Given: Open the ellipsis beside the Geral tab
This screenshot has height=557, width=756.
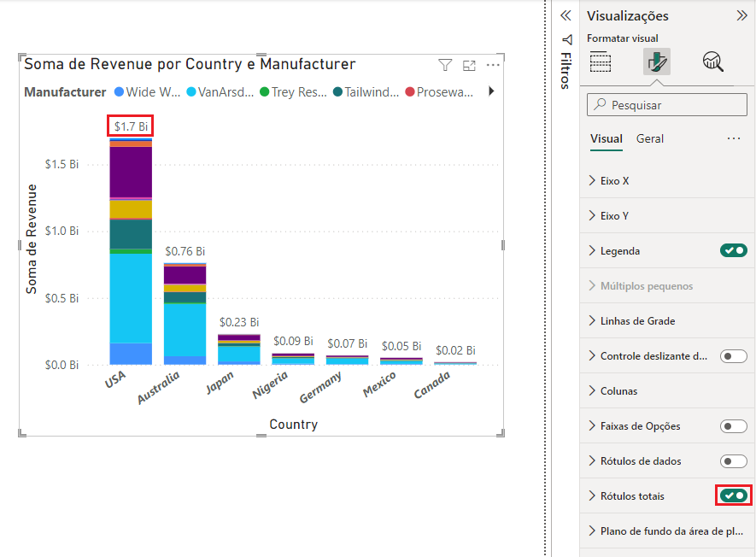Looking at the screenshot, I should tap(734, 139).
